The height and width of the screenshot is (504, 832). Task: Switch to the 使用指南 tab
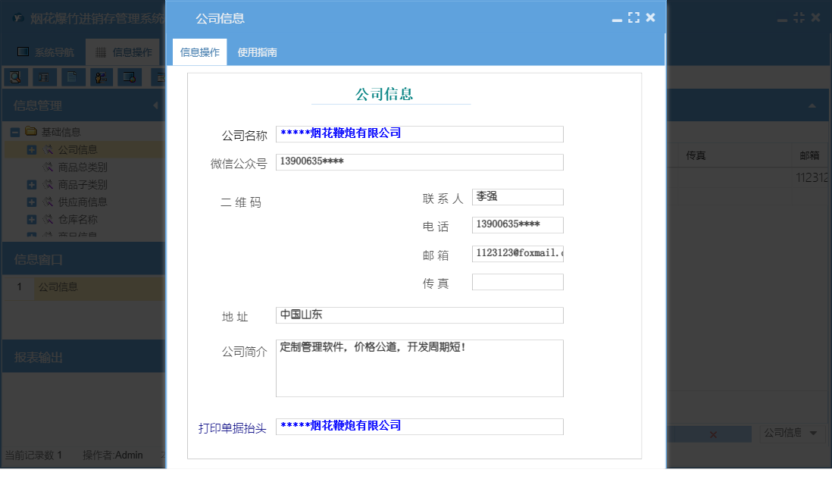tap(255, 52)
